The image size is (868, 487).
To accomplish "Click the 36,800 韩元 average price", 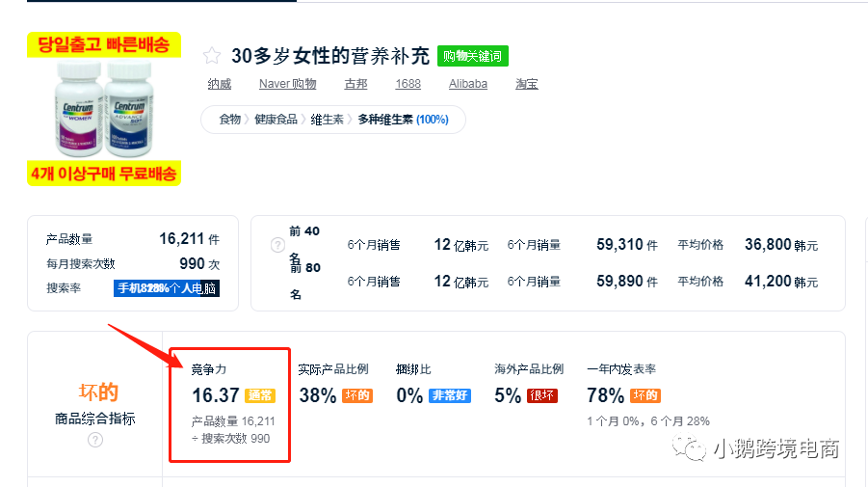I will pyautogui.click(x=781, y=245).
